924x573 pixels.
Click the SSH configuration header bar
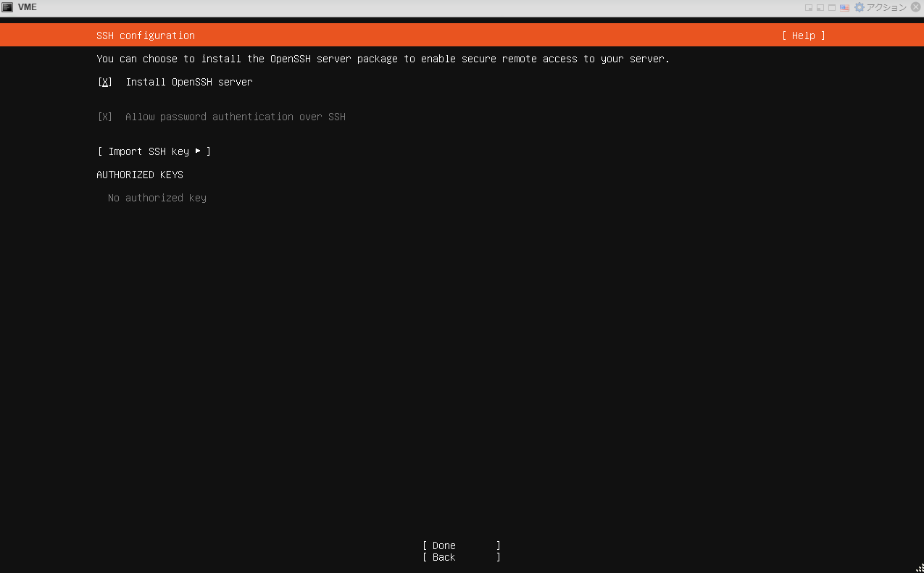(145, 35)
